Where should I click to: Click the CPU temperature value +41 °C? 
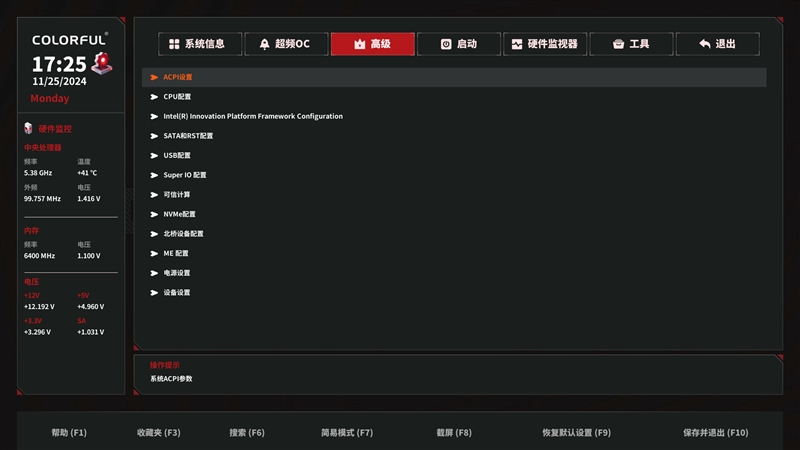(87, 173)
